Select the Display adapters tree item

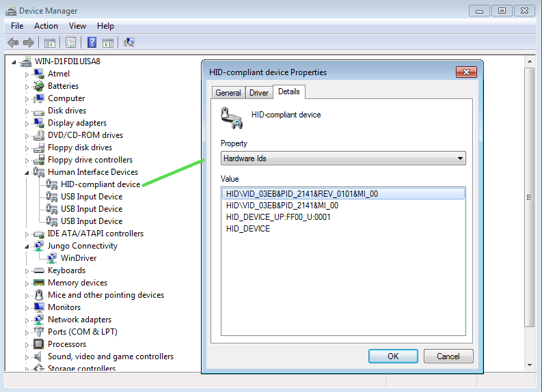click(x=77, y=123)
